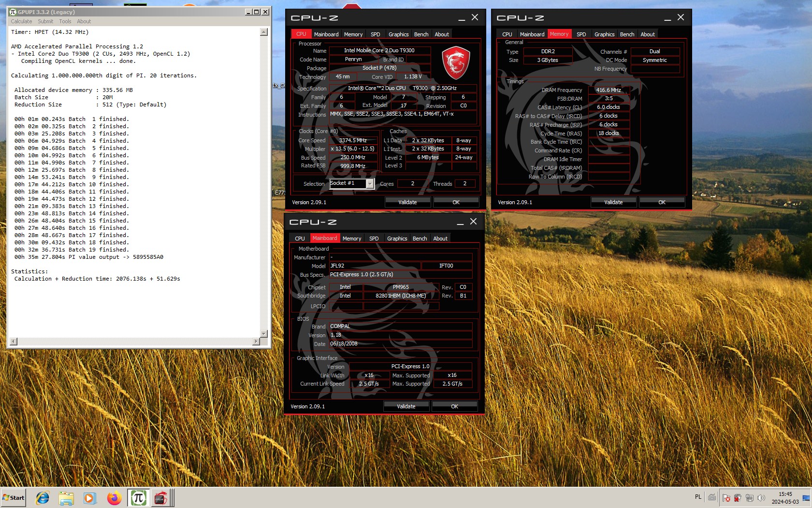Open Windows Media Player taskbar icon

point(89,498)
